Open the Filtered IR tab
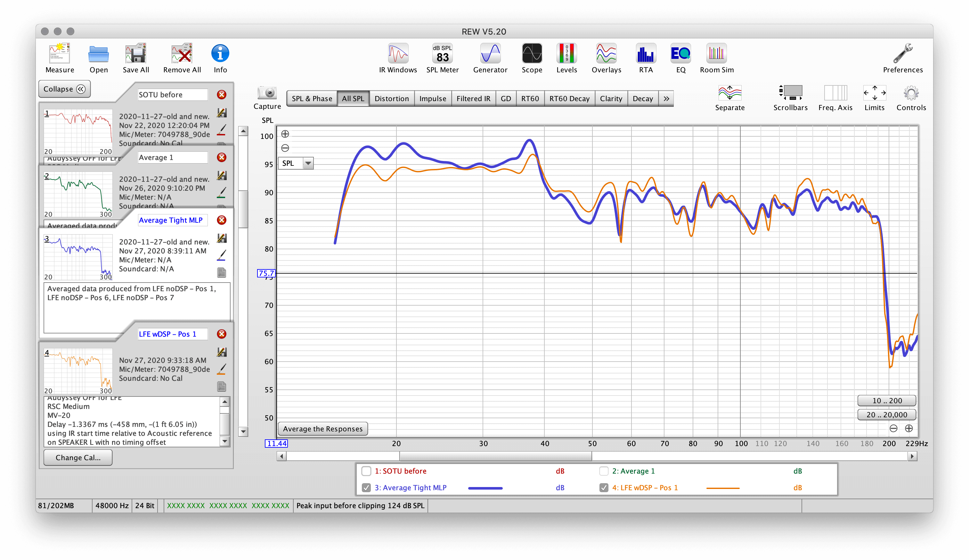Viewport: 969px width, 560px height. (x=473, y=98)
